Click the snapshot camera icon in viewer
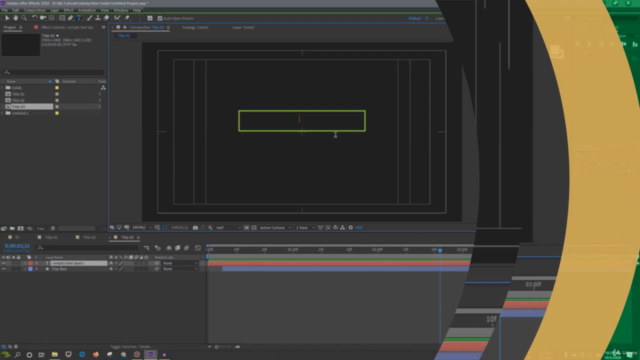 pos(196,228)
